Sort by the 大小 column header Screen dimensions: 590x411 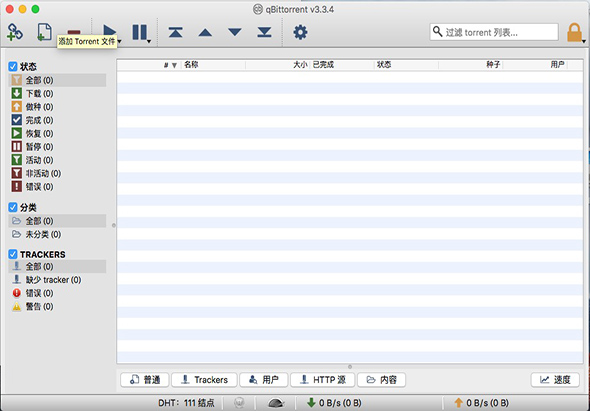pyautogui.click(x=278, y=65)
